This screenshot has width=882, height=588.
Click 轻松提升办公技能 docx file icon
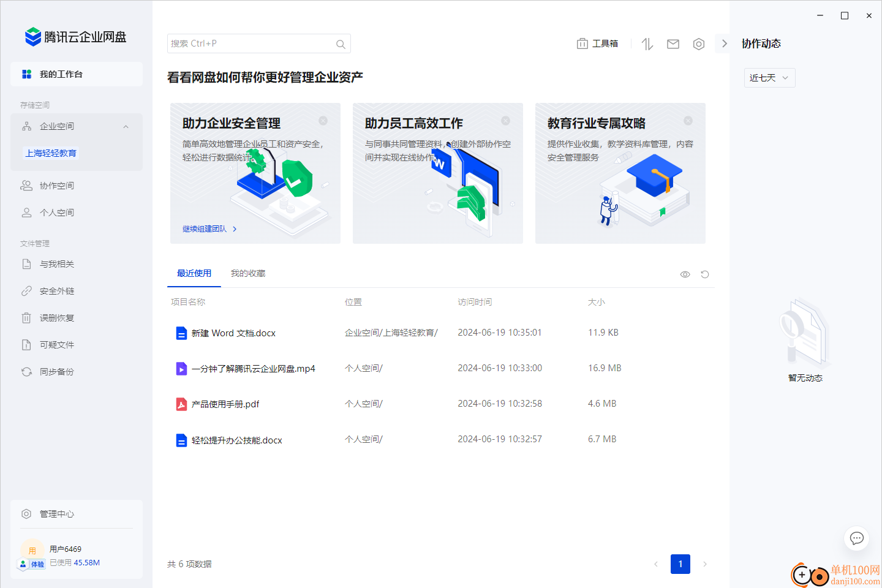[x=181, y=440]
